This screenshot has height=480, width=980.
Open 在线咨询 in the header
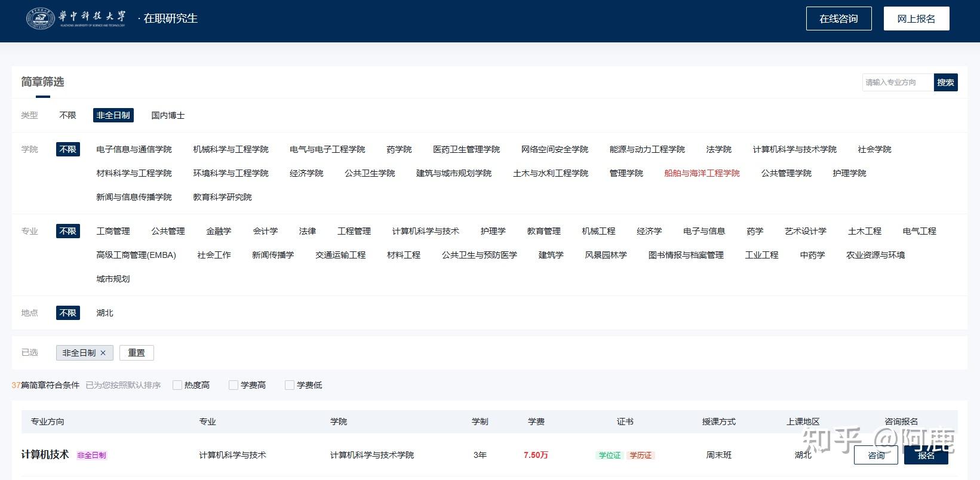tap(838, 19)
